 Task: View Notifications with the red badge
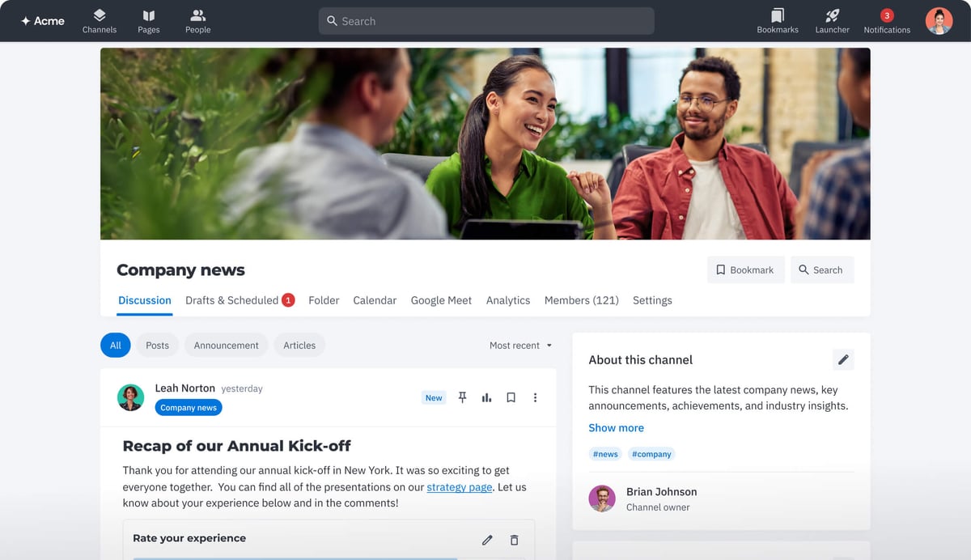coord(886,21)
